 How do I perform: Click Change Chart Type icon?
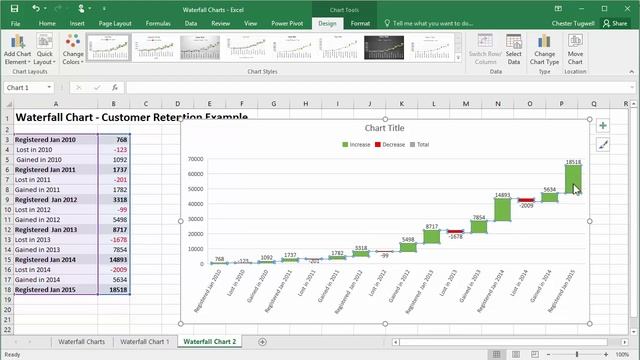[x=544, y=49]
